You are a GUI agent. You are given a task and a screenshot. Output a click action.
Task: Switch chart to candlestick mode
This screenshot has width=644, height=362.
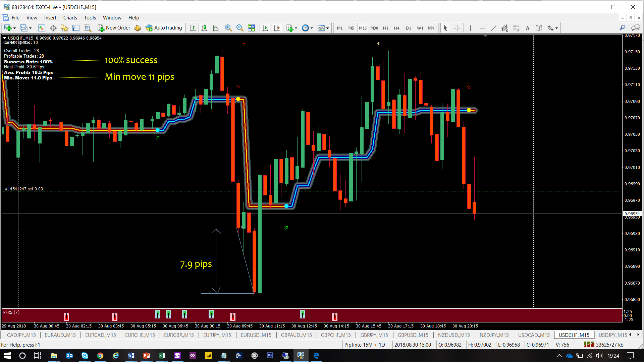click(204, 28)
